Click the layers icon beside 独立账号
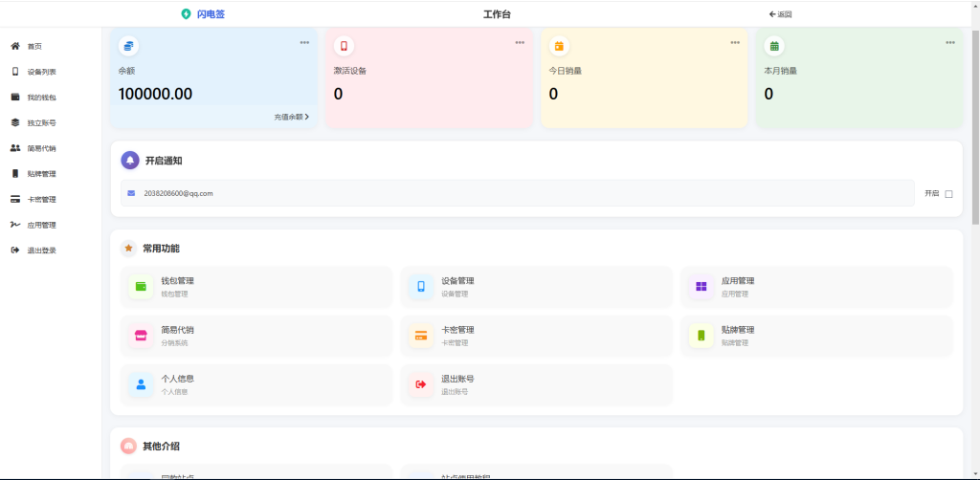Screen dimensions: 980x480 click(x=15, y=123)
